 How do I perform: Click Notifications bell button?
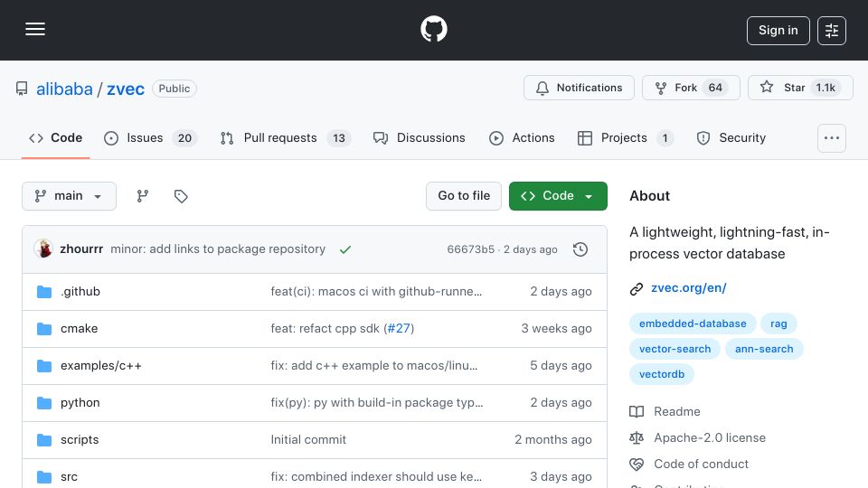(579, 88)
